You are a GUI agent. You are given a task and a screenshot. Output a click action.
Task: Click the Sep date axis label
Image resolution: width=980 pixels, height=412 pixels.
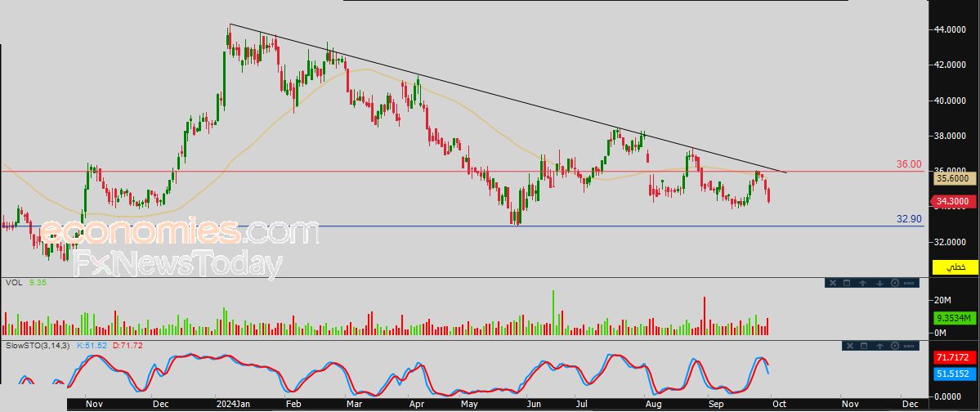coord(716,405)
